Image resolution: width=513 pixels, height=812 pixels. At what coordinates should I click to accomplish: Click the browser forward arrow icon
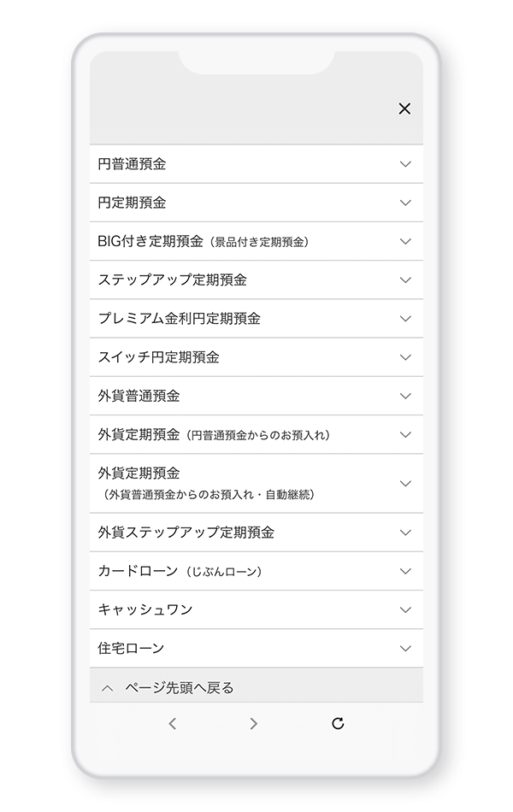[253, 724]
